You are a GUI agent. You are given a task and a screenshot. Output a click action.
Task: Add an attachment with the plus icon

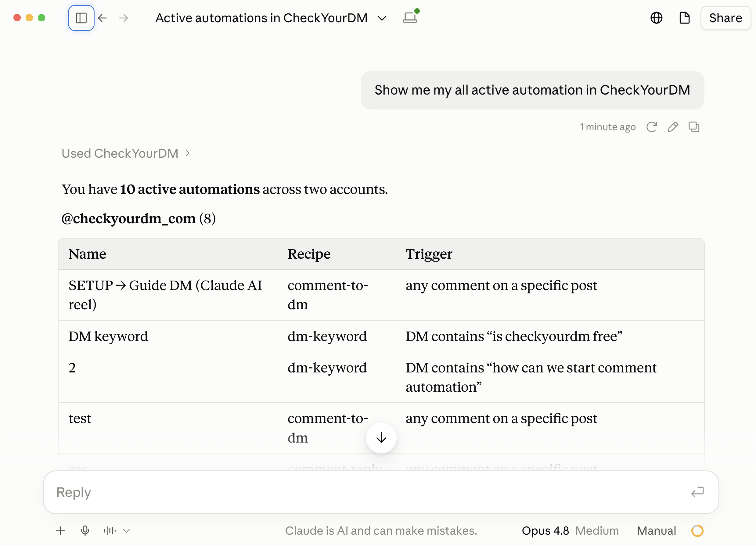tap(60, 531)
